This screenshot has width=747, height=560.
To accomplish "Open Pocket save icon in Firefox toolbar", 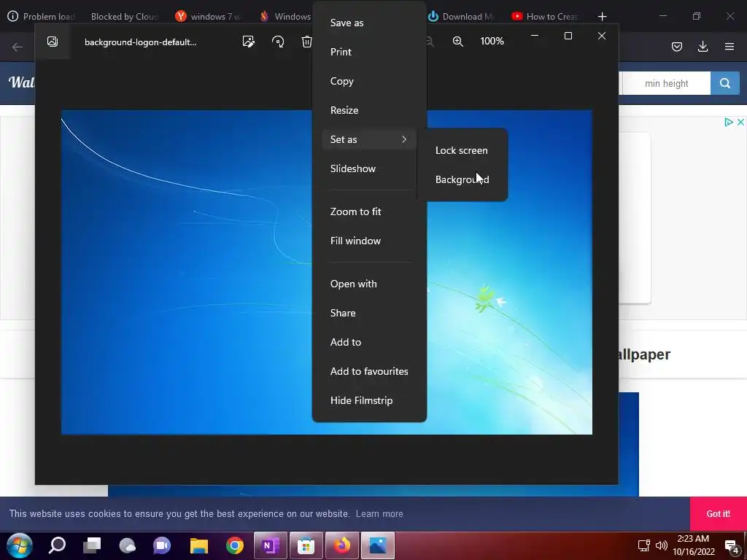I will click(677, 47).
